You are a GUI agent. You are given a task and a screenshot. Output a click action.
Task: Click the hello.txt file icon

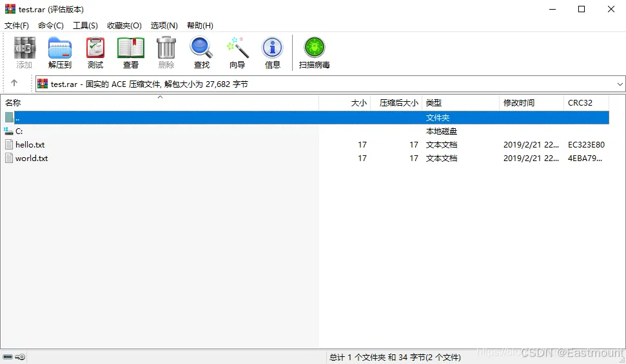click(9, 144)
